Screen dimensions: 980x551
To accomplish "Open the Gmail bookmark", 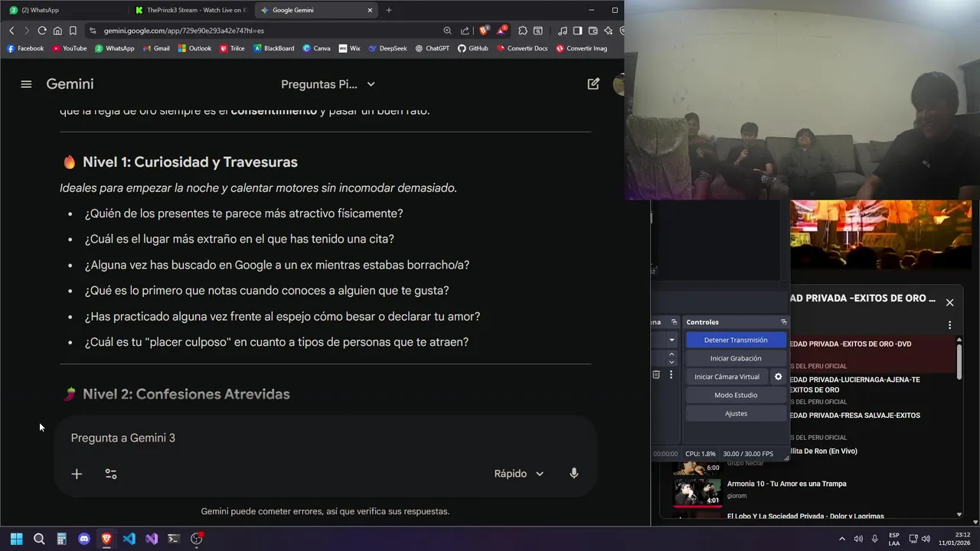I will coord(156,48).
